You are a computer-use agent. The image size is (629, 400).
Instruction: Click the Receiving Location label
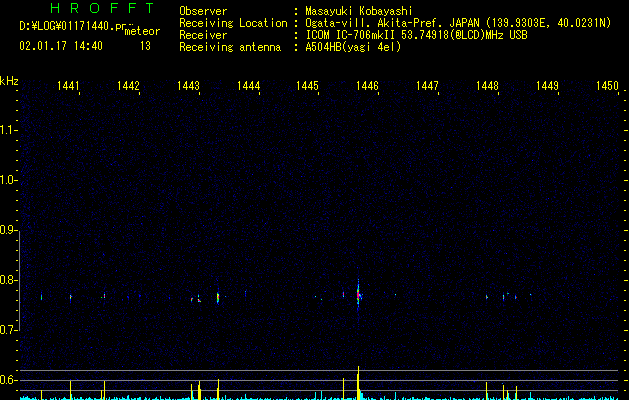coord(233,23)
